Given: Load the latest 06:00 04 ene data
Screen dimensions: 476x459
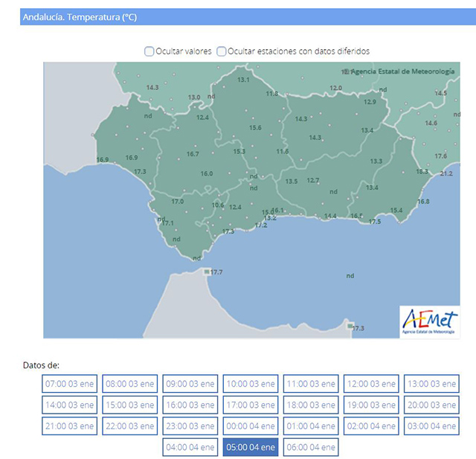Looking at the screenshot, I should point(311,447).
